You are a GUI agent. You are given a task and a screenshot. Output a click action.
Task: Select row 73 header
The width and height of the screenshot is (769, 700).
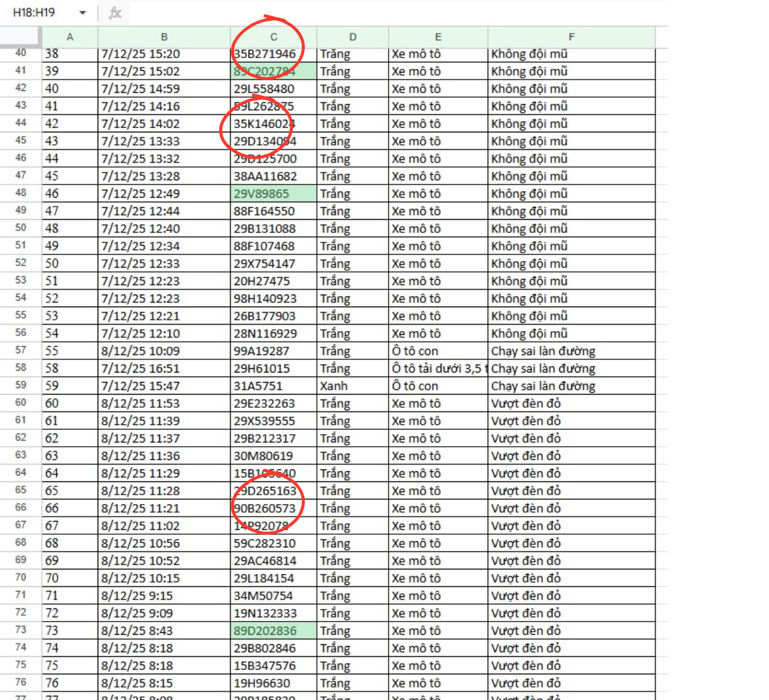(21, 630)
